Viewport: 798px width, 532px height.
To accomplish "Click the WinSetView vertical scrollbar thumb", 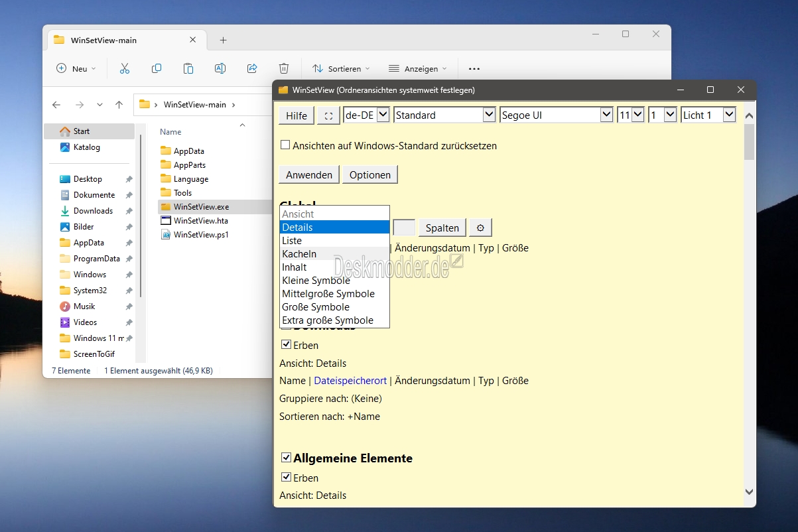I will pos(750,142).
